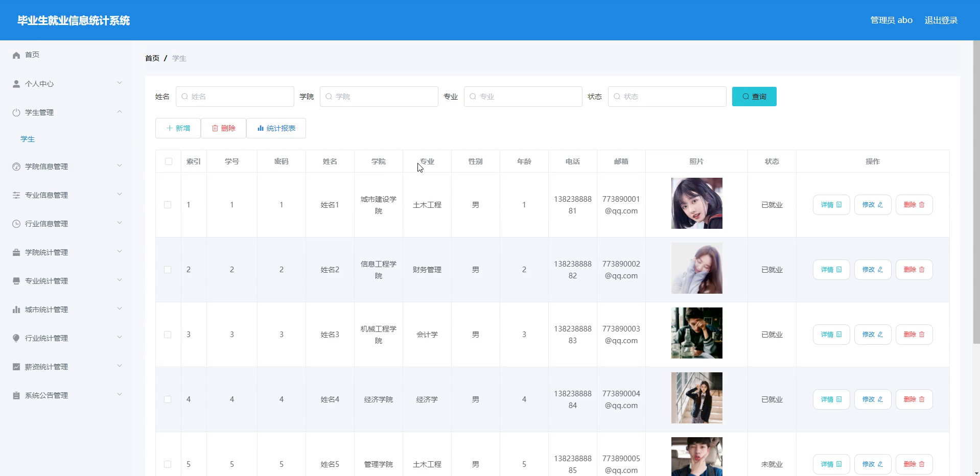Click the plus icon on 新增 button
The height and width of the screenshot is (476, 980).
coord(170,128)
